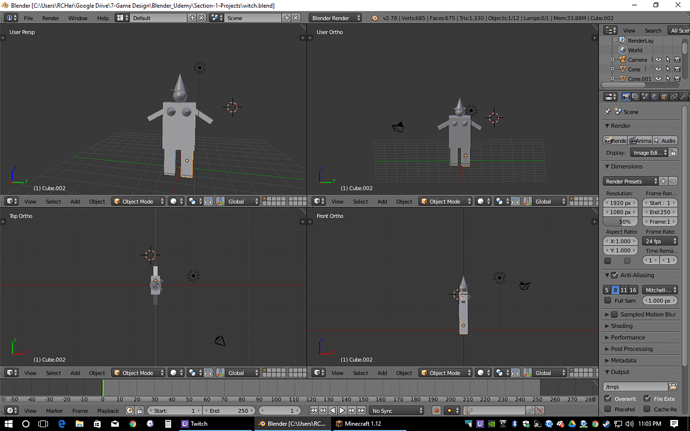Toggle Camera visibility eye in outliner
The height and width of the screenshot is (431, 690).
(x=658, y=59)
